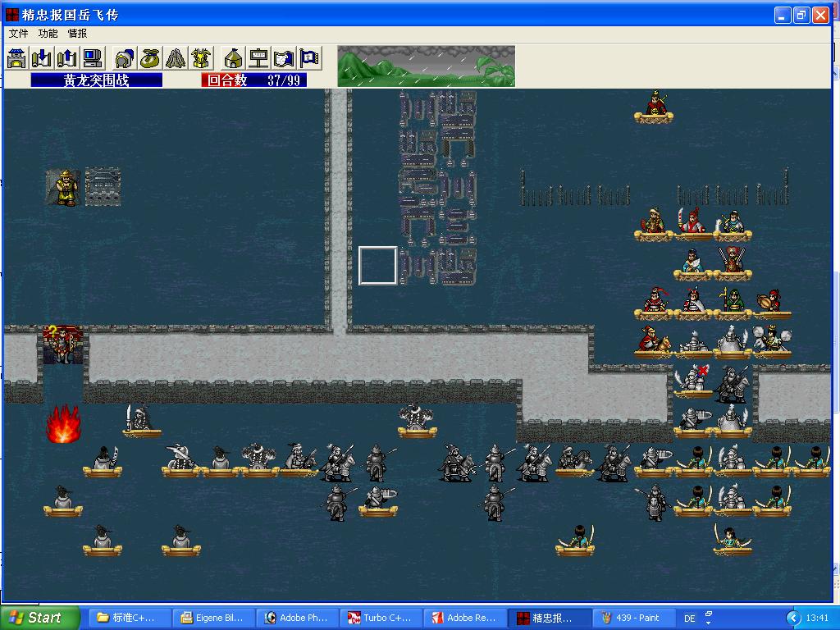Select the lone red general at top right
The height and width of the screenshot is (630, 840).
coord(654,107)
